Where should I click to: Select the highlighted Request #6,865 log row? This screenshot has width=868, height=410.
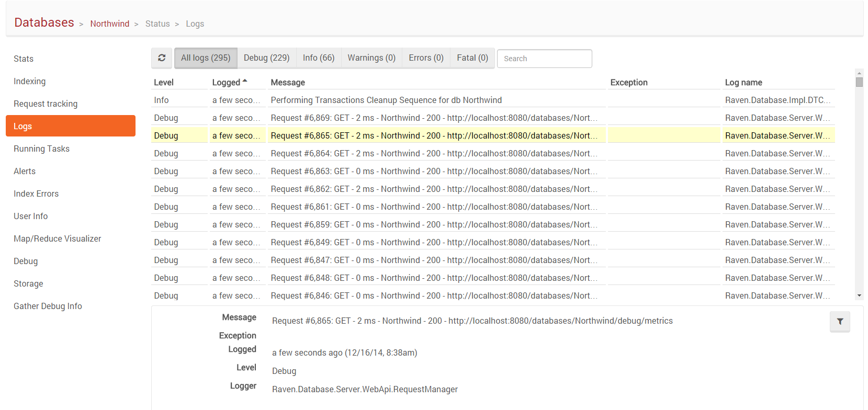coord(493,135)
